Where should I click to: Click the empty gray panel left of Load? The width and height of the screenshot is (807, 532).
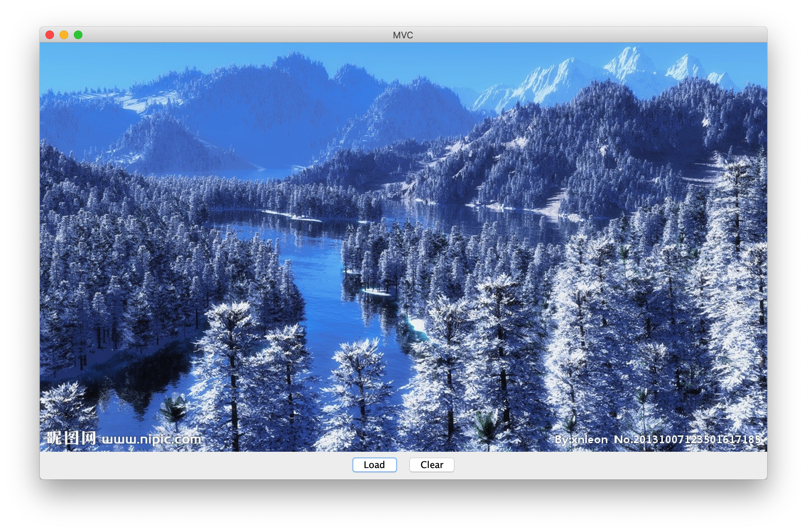[195, 465]
